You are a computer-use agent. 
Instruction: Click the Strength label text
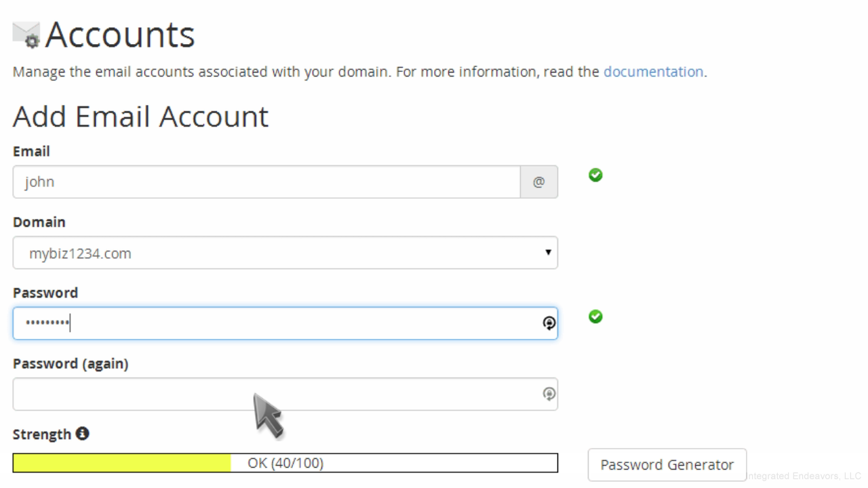click(42, 434)
